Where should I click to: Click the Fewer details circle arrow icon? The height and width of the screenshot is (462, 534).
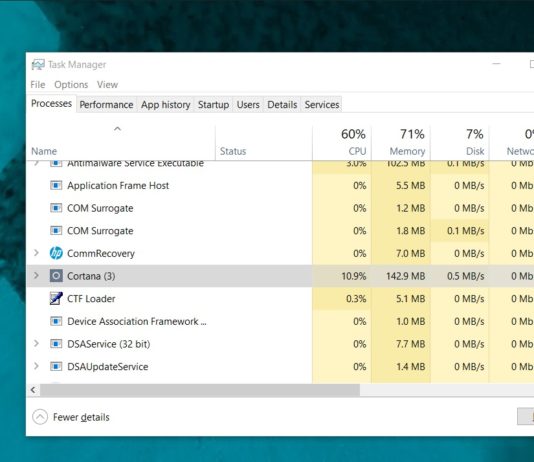pos(40,417)
